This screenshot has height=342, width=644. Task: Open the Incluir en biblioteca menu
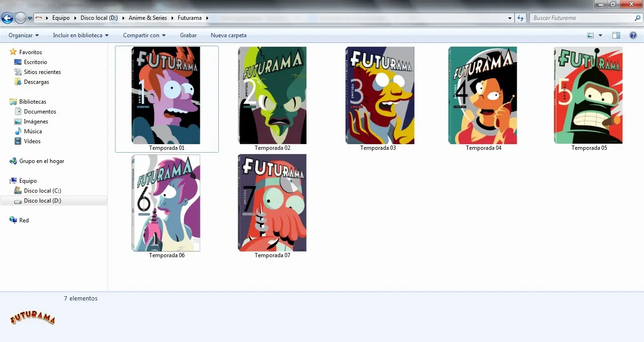(x=81, y=35)
